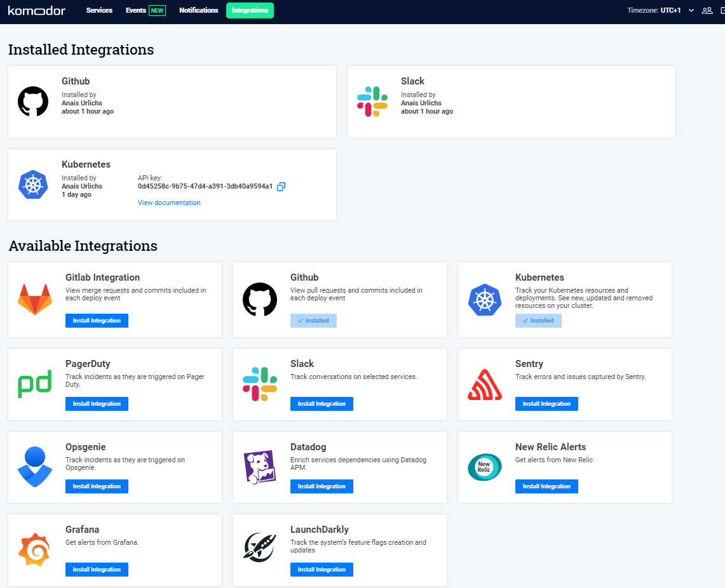Click the NEW badge beside Events

click(157, 11)
